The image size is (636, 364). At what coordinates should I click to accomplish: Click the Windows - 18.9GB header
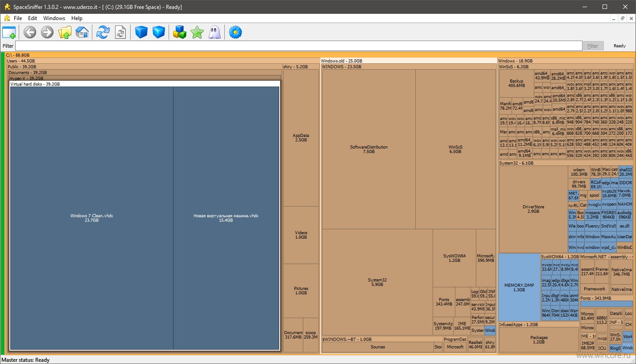(x=566, y=61)
